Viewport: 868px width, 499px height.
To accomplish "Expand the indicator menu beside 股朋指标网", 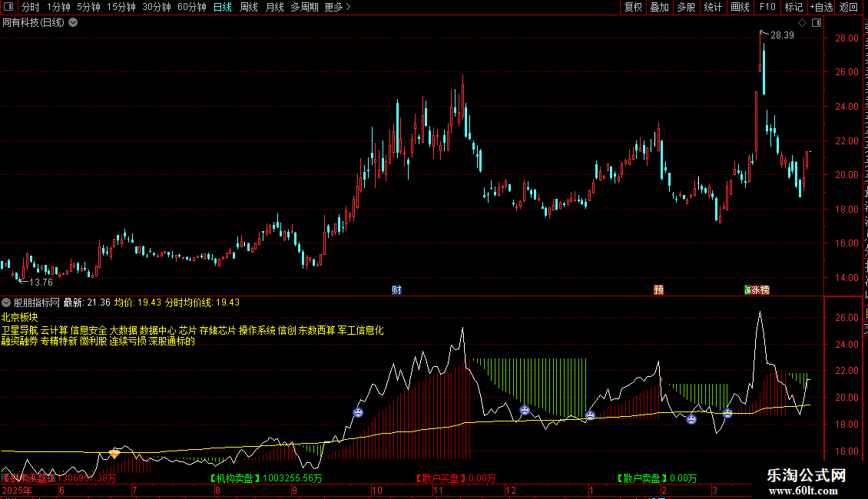I will pyautogui.click(x=6, y=302).
